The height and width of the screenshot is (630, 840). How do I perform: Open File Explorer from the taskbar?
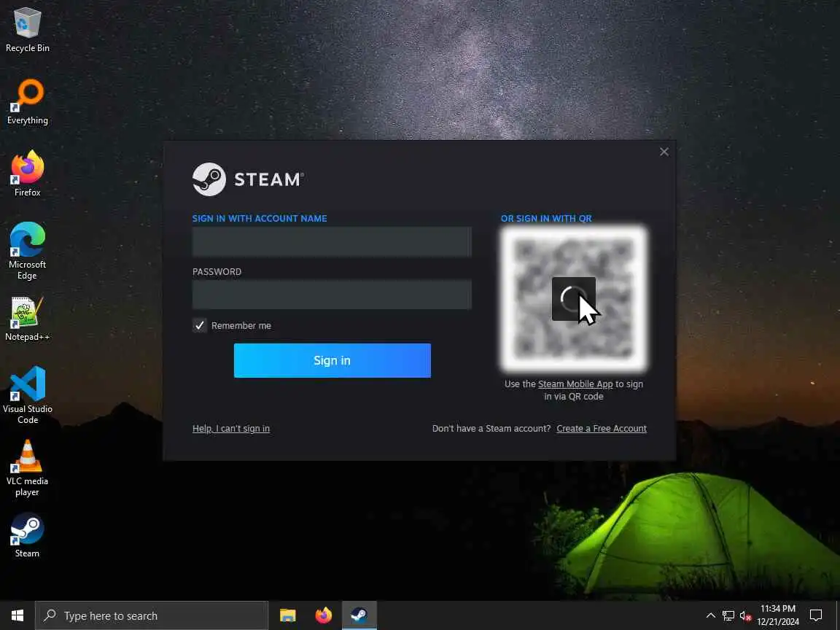point(288,615)
